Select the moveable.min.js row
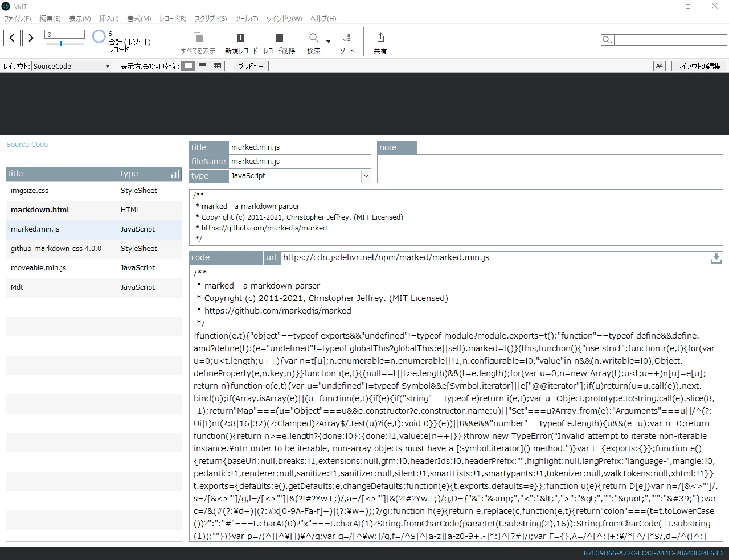 [94, 268]
